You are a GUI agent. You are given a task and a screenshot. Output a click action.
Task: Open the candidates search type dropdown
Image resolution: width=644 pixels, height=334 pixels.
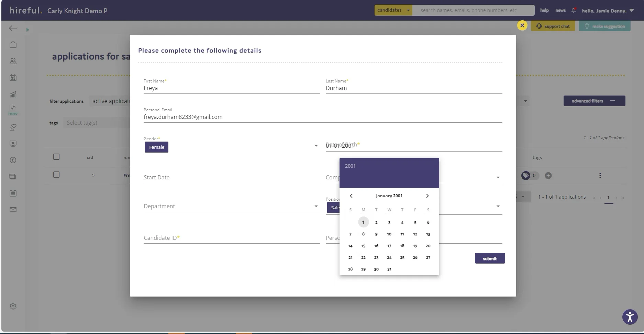click(393, 10)
